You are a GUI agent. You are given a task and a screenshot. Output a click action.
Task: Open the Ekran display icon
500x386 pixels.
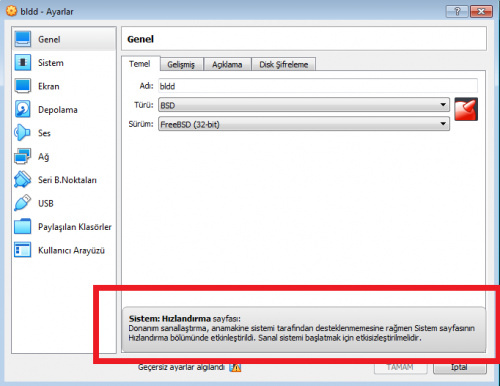tap(23, 86)
